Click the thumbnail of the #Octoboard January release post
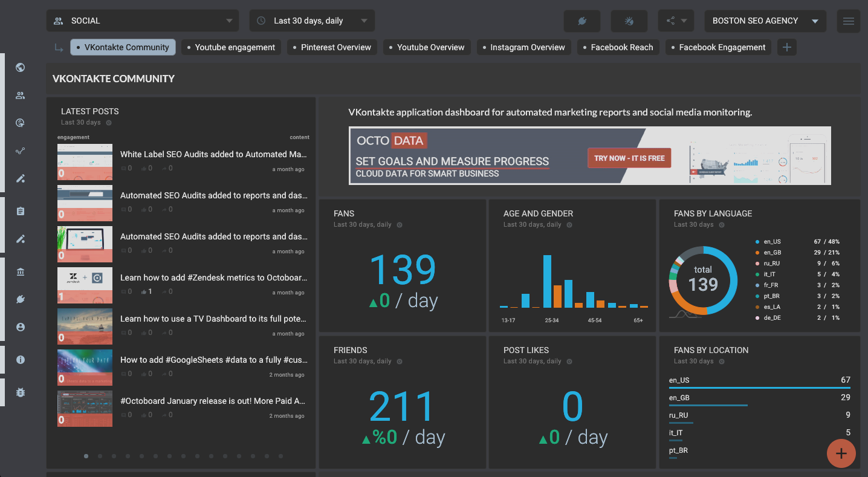 (85, 409)
